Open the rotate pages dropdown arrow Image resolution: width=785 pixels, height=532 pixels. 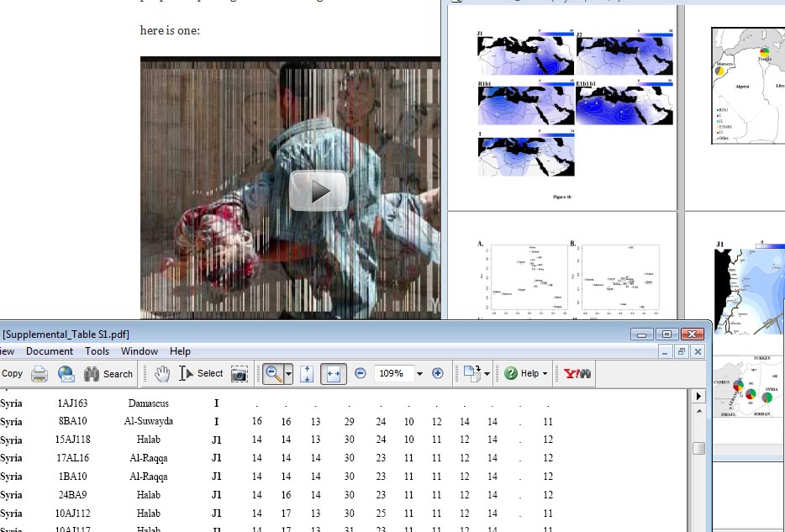coord(487,374)
